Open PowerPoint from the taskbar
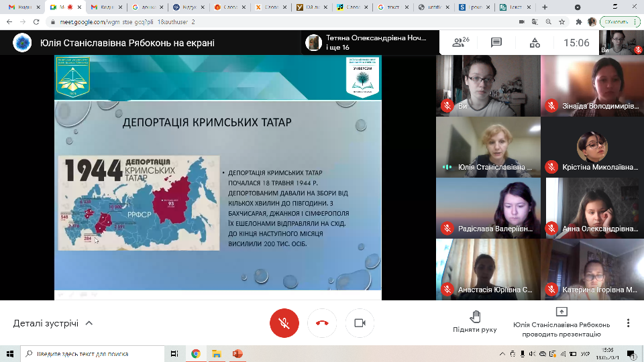 coord(237,353)
